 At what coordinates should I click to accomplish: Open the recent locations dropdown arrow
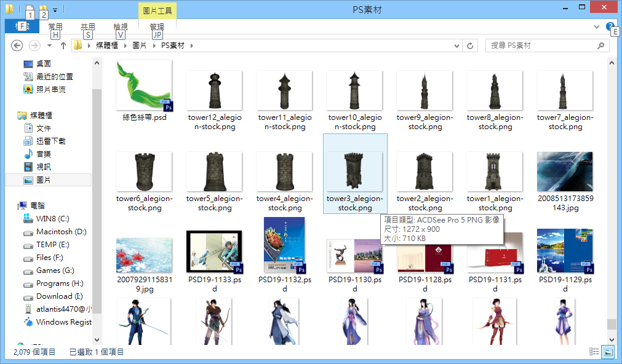(49, 45)
